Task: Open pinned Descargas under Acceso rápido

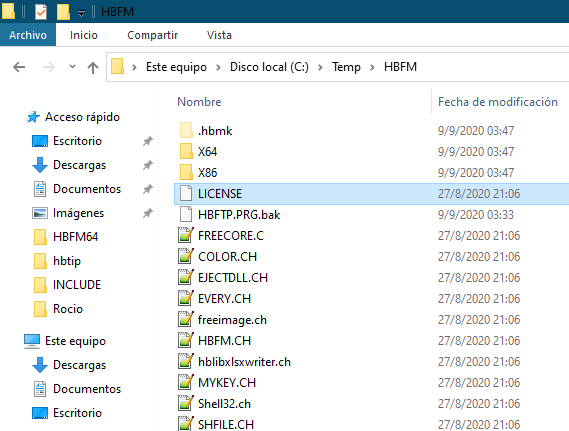Action: [79, 165]
